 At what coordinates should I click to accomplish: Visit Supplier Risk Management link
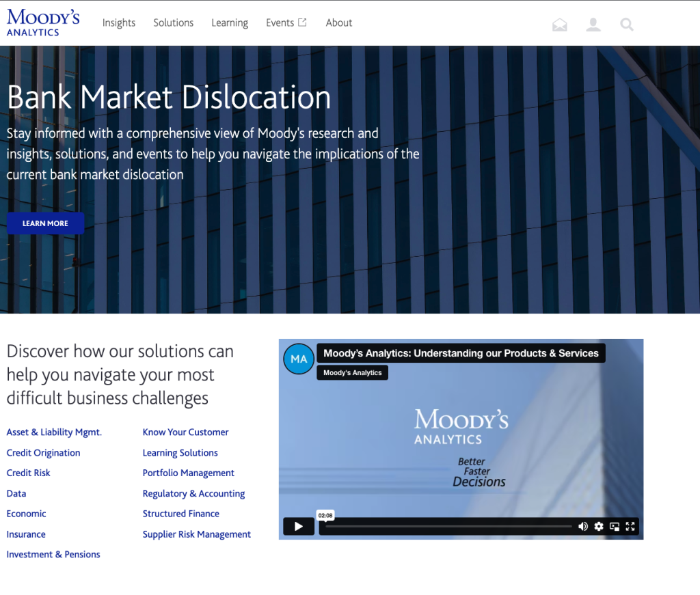click(196, 534)
